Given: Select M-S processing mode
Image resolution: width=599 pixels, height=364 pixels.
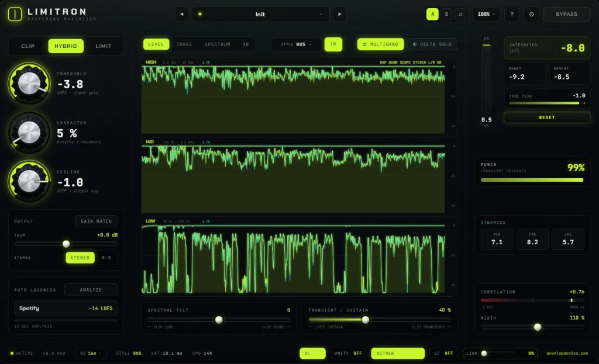Looking at the screenshot, I should [x=106, y=258].
